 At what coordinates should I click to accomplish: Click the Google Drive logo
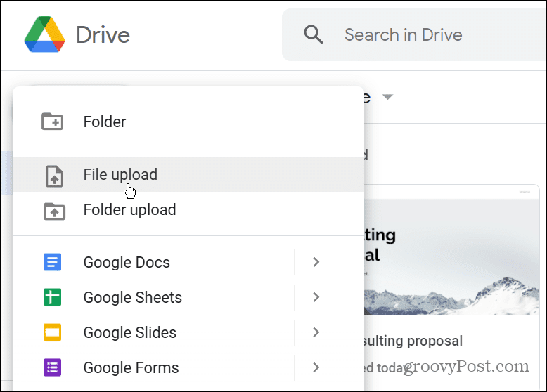pyautogui.click(x=45, y=34)
